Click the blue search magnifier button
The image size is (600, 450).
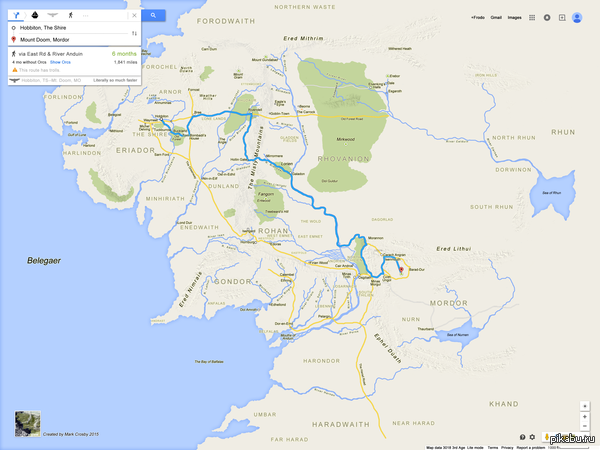(x=153, y=15)
